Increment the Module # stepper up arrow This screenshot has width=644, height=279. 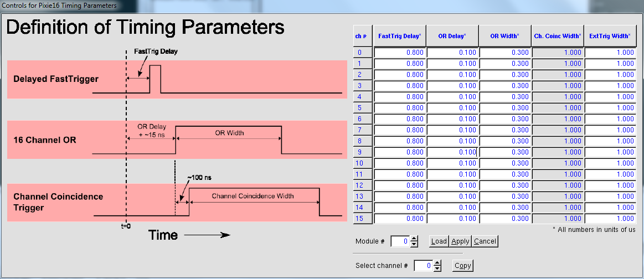(x=414, y=239)
